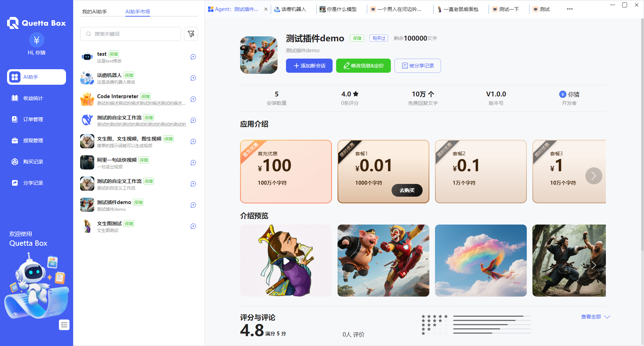Switch to 我的AI助手 tab
The width and height of the screenshot is (644, 346).
(x=95, y=12)
